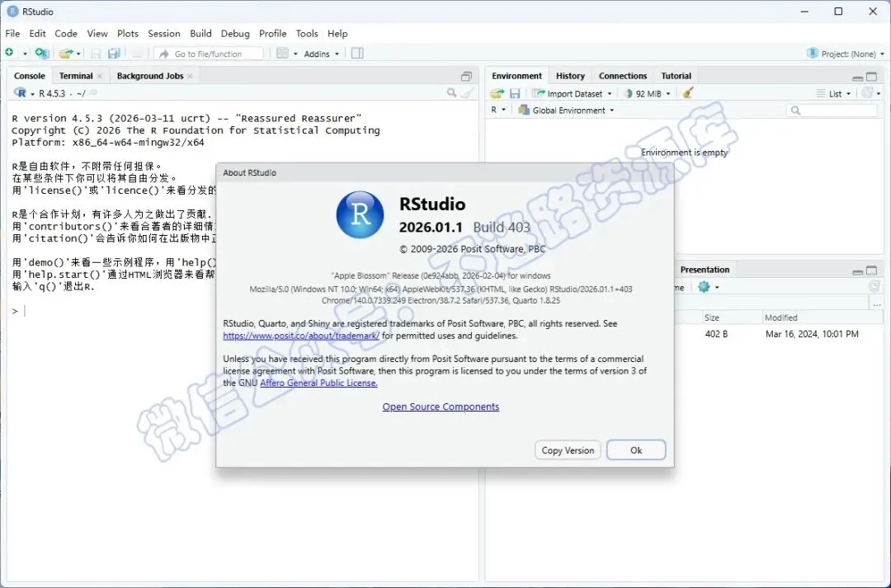
Task: Open the Global Environment dropdown
Action: tap(567, 111)
